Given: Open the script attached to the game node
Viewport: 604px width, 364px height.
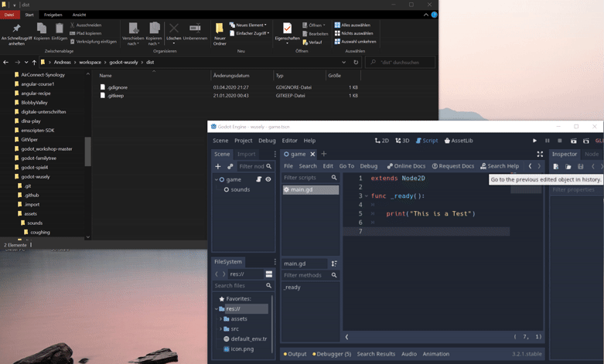Looking at the screenshot, I should [259, 179].
